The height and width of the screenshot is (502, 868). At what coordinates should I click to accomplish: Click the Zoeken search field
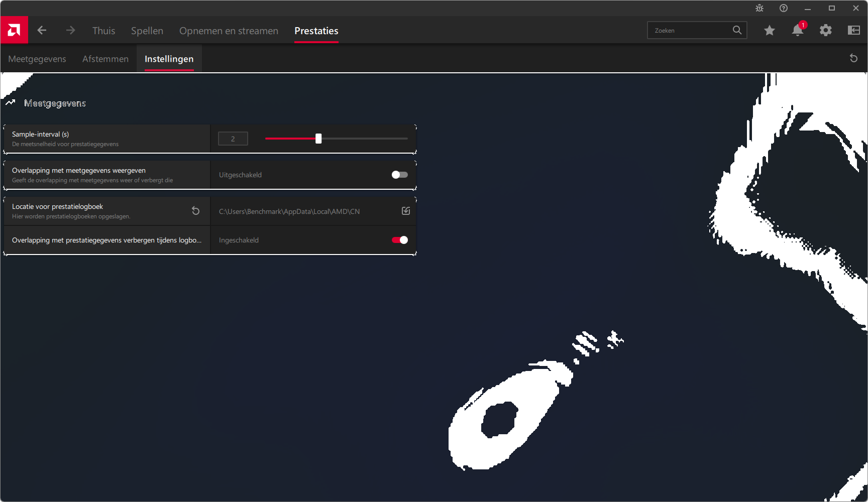[x=691, y=31]
